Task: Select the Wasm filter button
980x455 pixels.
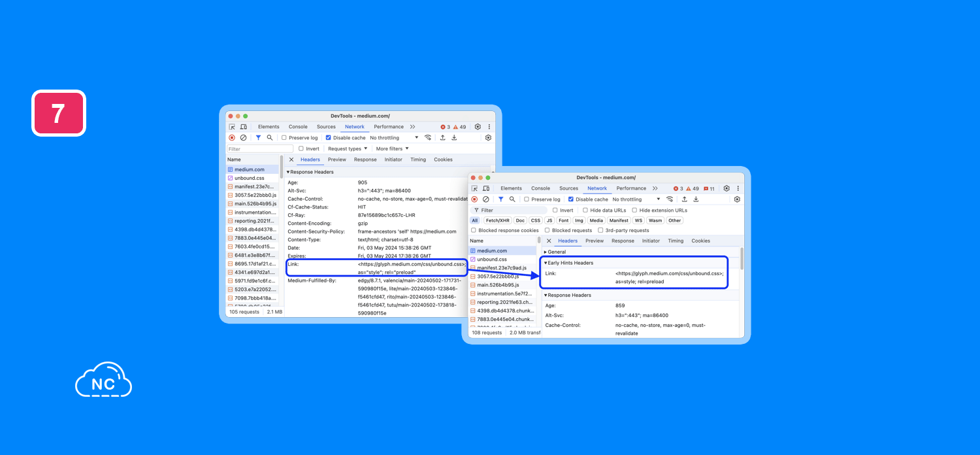Action: 655,220
